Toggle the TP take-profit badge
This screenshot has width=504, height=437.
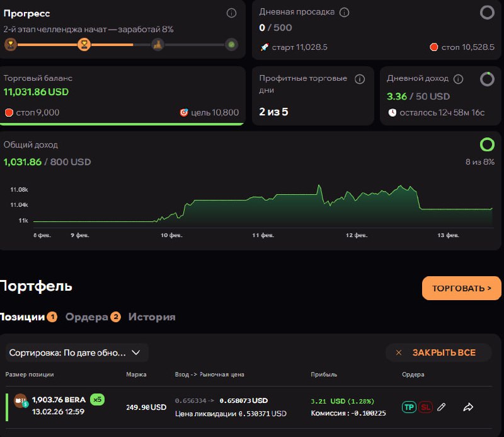point(409,407)
